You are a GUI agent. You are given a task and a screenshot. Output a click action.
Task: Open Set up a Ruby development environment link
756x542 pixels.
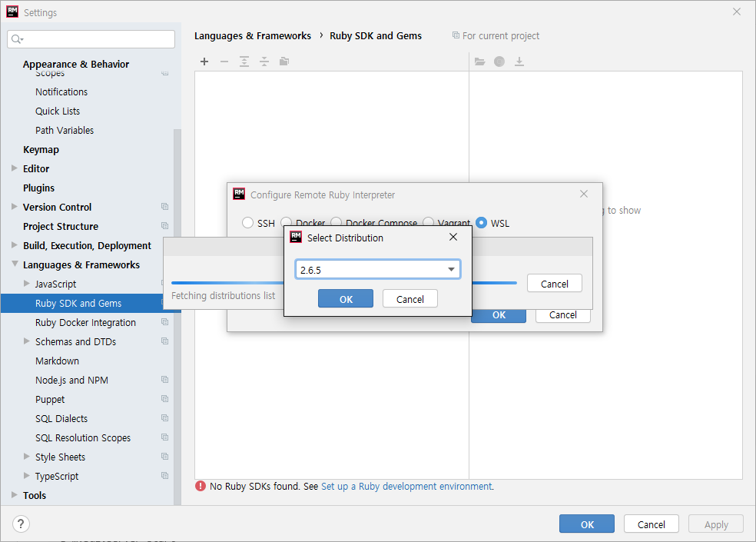pyautogui.click(x=406, y=486)
